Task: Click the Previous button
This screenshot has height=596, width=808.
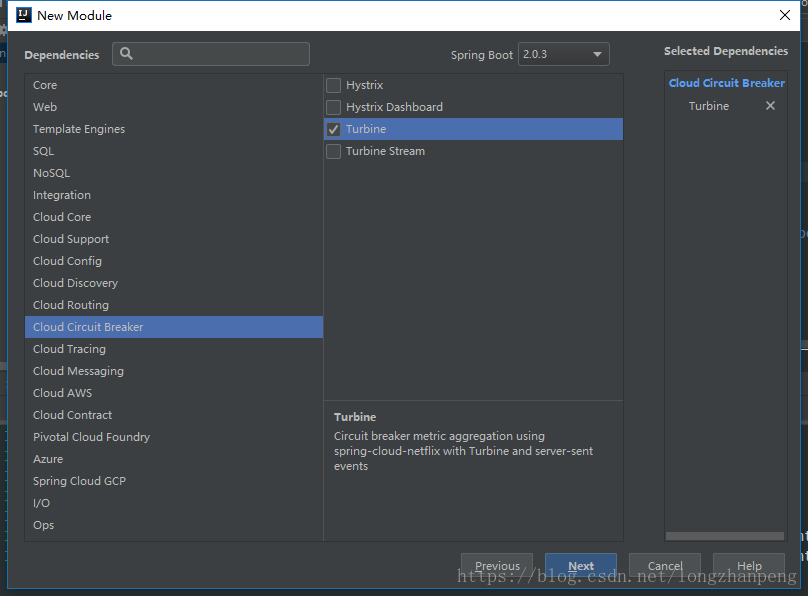Action: [497, 566]
